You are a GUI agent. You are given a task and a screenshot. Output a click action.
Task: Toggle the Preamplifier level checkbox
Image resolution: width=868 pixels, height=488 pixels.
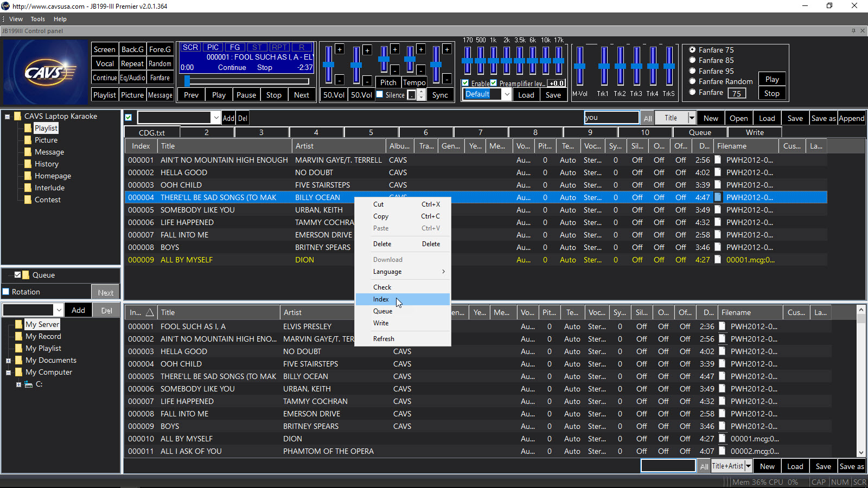coord(494,83)
